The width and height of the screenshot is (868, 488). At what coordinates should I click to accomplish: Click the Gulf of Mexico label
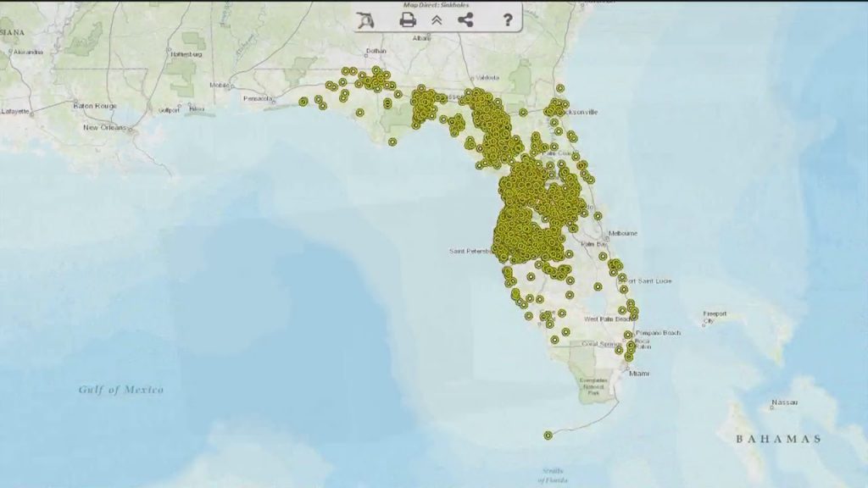tap(121, 390)
